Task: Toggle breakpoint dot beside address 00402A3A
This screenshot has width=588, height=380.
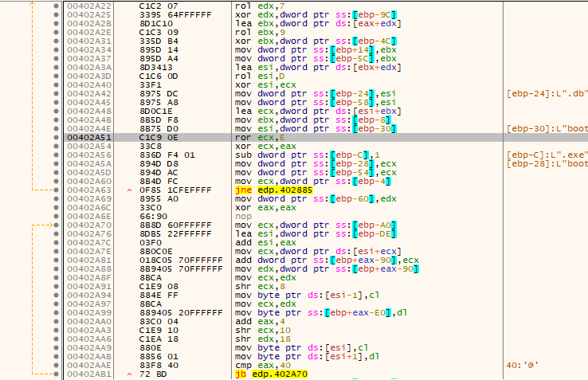Action: [x=57, y=67]
